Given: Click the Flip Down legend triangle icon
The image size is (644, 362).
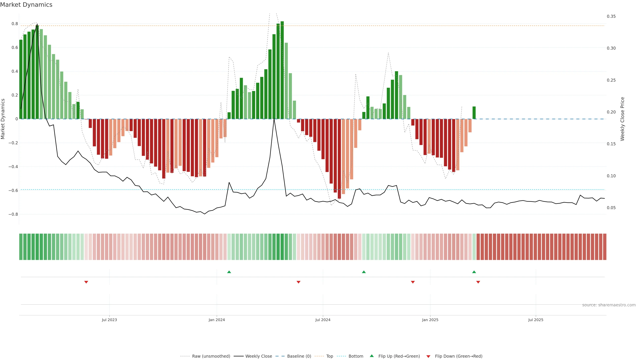Looking at the screenshot, I should pyautogui.click(x=428, y=356).
